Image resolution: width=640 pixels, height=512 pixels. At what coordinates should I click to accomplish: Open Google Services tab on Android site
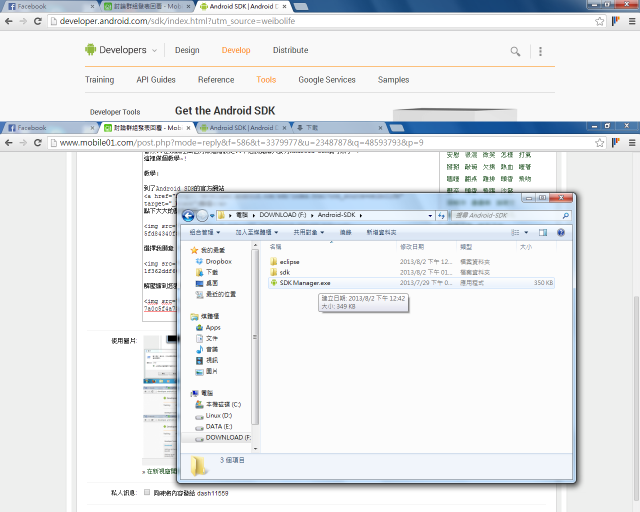point(327,80)
